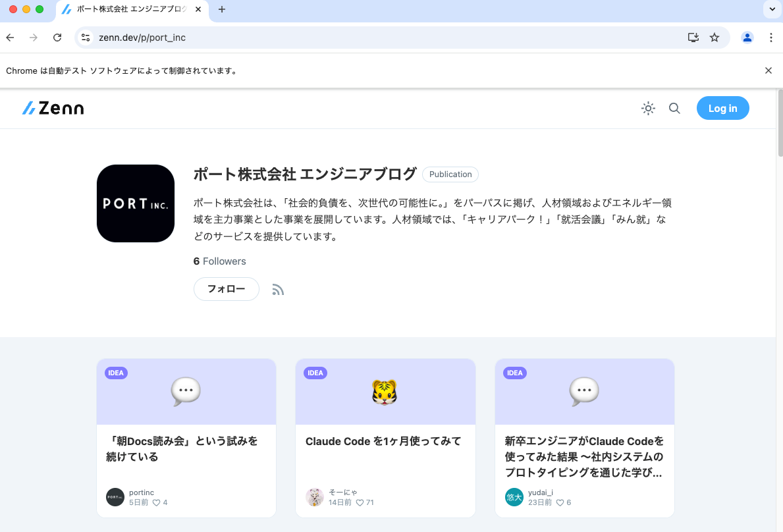
Task: Click the Log in button
Action: tap(722, 108)
